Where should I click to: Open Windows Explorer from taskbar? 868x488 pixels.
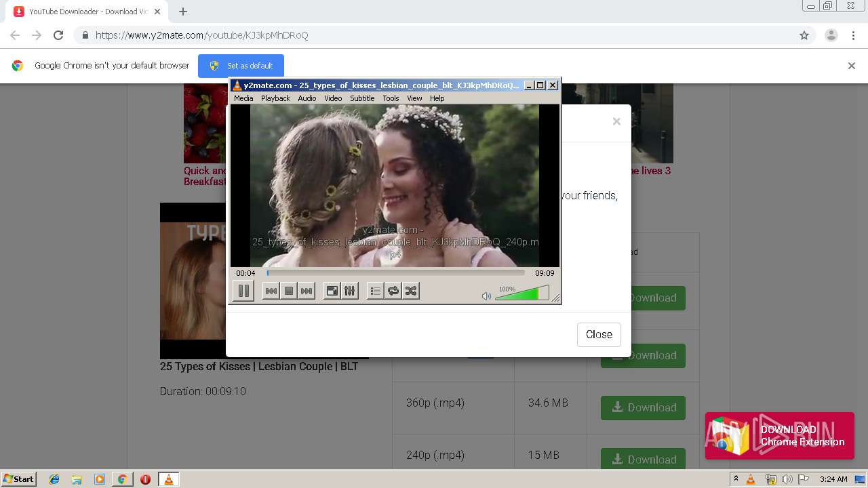(x=77, y=479)
